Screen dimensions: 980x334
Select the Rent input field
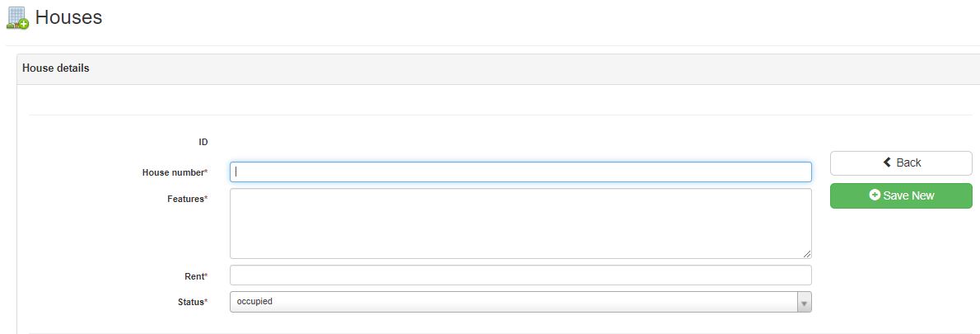point(520,275)
